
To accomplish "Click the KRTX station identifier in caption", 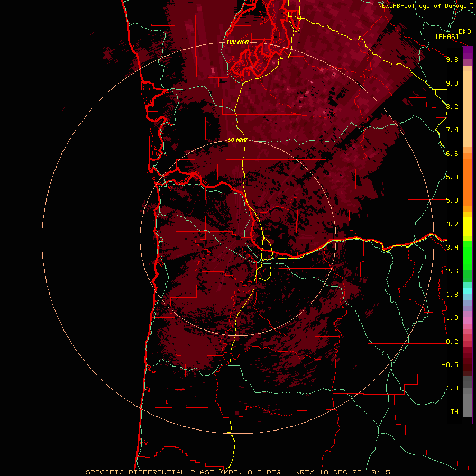I will (x=305, y=472).
